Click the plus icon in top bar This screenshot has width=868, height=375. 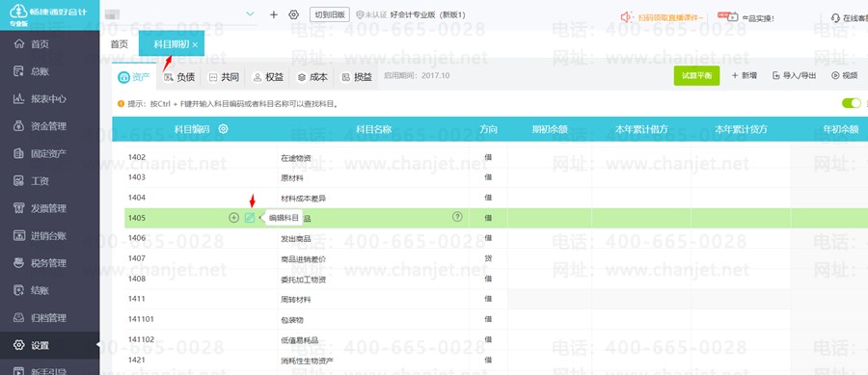point(274,14)
